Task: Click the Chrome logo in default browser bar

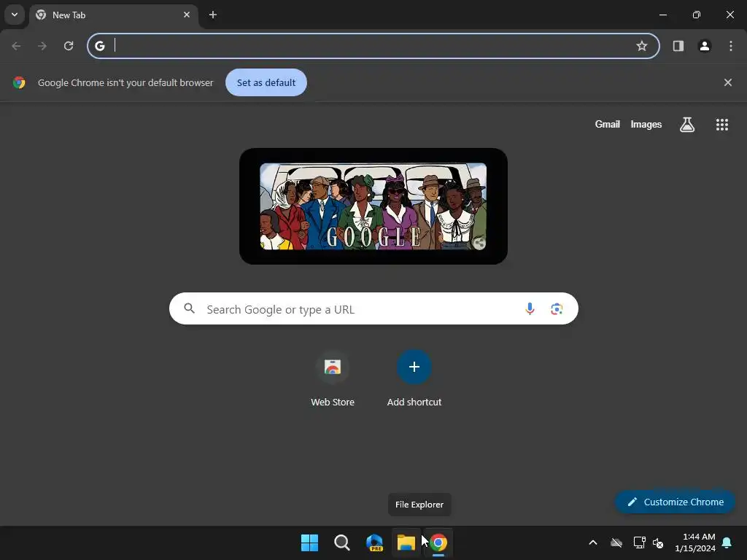Action: pos(19,82)
